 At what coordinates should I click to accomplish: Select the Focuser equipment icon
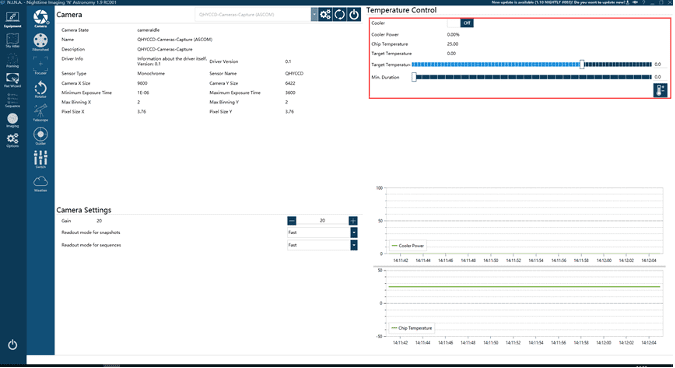(40, 65)
